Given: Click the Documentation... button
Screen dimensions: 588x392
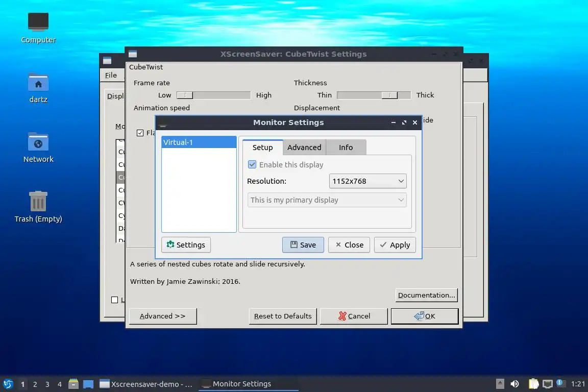Looking at the screenshot, I should click(x=426, y=295).
